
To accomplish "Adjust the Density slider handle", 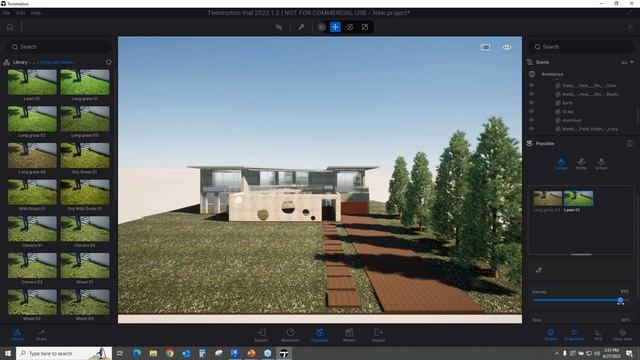I will pos(620,300).
